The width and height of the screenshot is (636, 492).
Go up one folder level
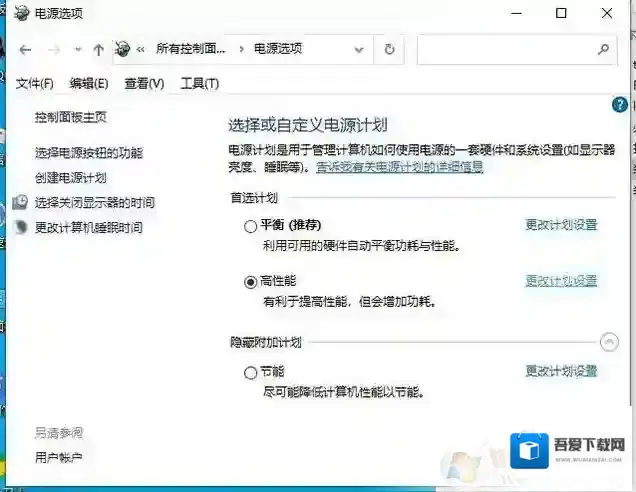click(x=98, y=50)
